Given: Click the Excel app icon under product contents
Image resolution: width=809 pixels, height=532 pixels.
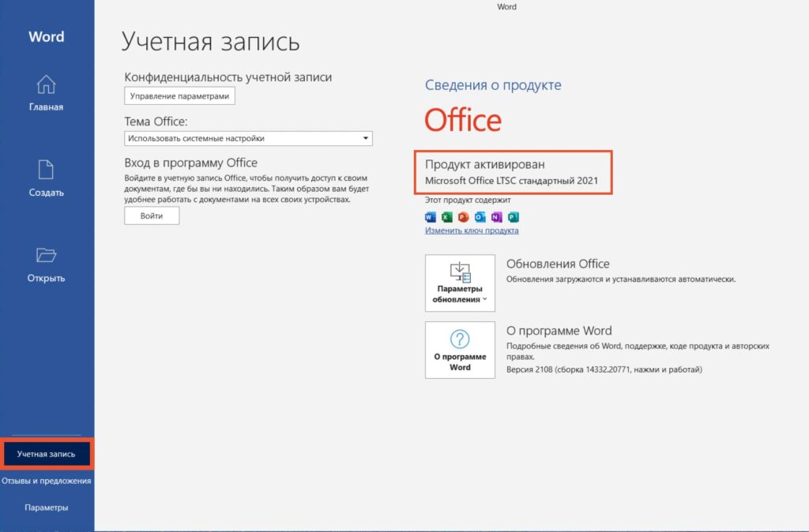Looking at the screenshot, I should tap(447, 217).
